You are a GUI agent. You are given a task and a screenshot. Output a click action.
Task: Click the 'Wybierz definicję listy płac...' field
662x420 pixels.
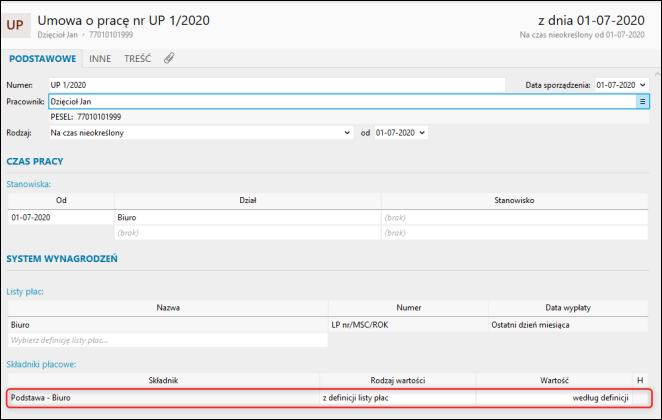tap(168, 340)
